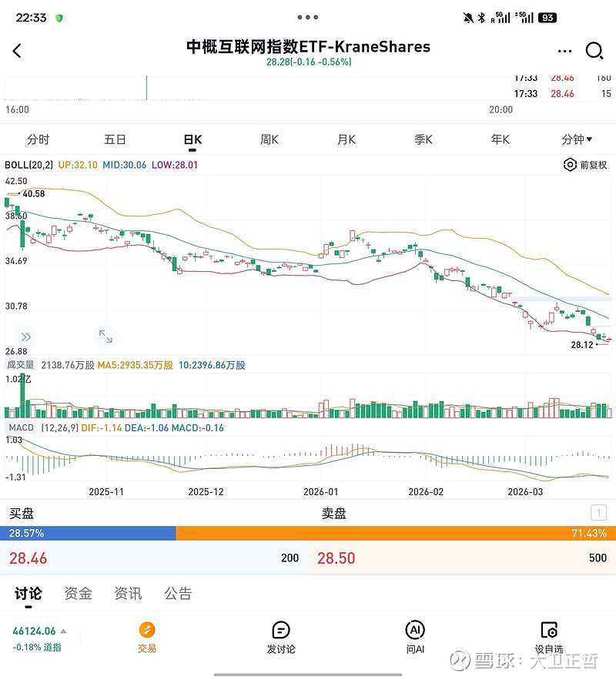Tap the three dots at screen top center
This screenshot has width=616, height=680.
click(308, 18)
